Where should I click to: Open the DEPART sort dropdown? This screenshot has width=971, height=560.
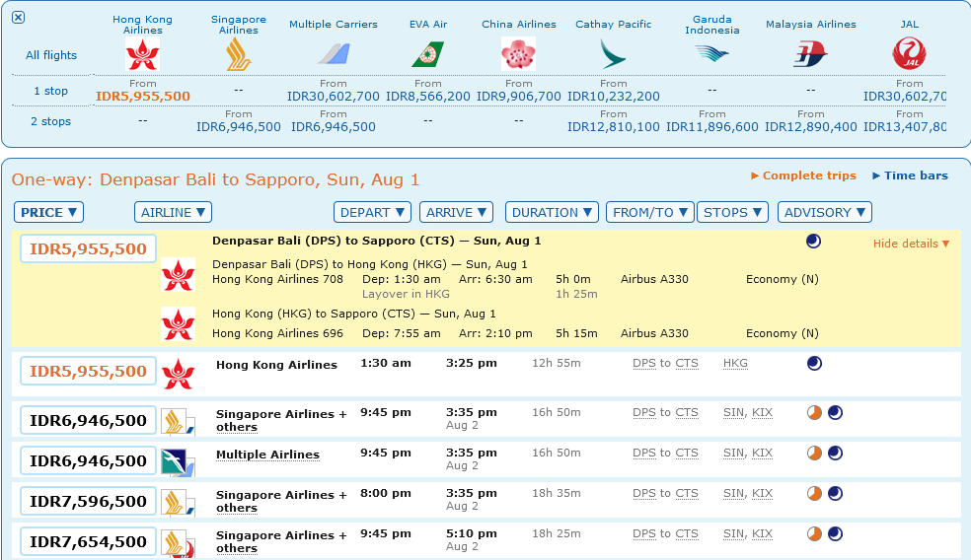[372, 212]
